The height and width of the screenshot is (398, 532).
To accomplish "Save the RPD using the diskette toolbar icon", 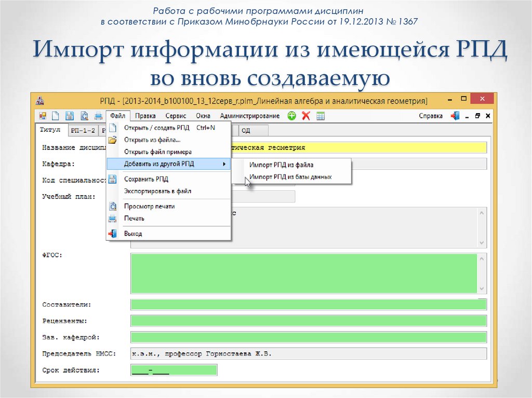I will coord(69,115).
